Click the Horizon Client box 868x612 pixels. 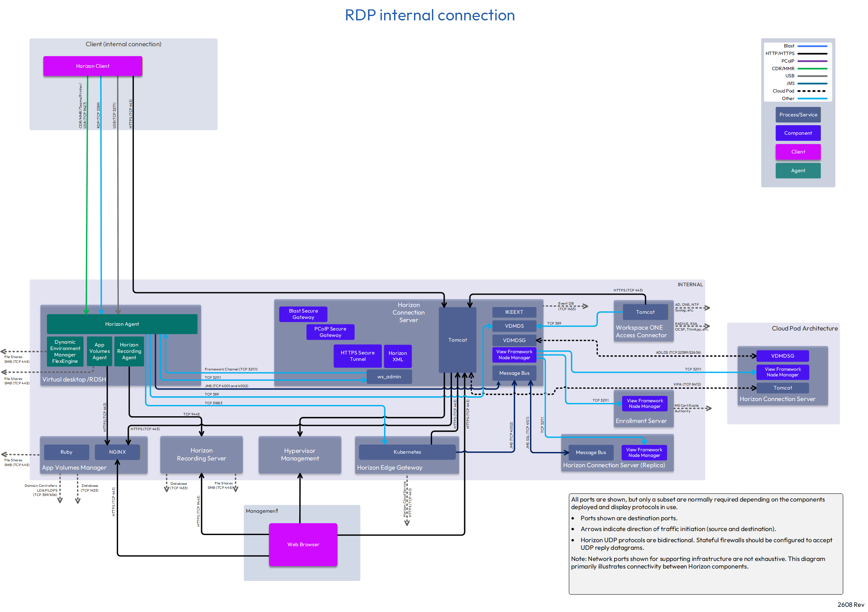click(92, 66)
